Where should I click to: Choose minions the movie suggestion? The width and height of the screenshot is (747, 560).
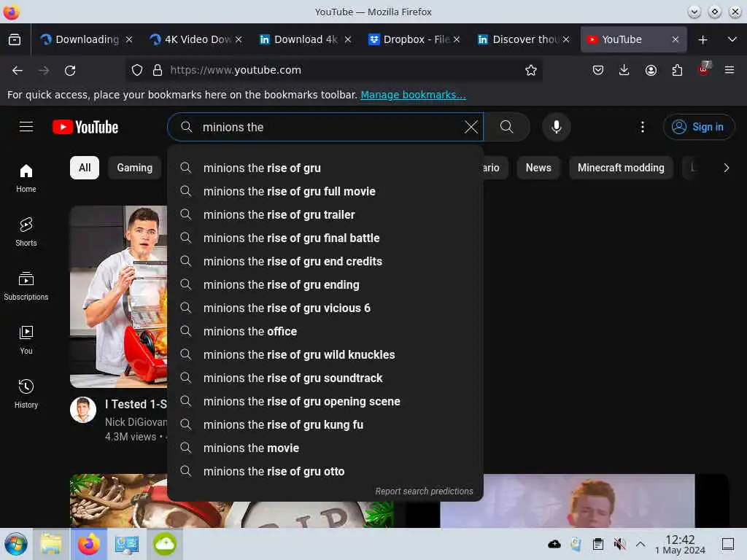[x=325, y=448]
